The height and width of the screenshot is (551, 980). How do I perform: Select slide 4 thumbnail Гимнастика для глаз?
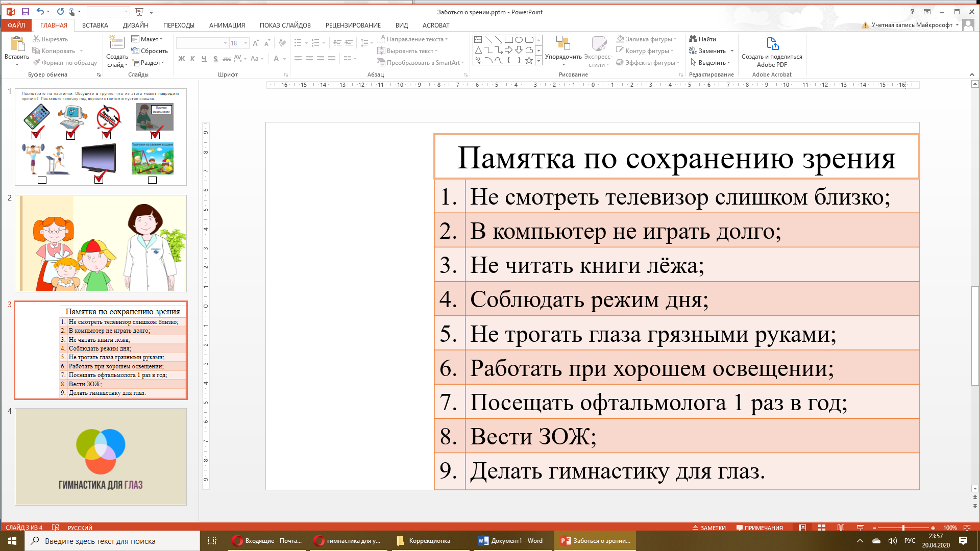coord(101,457)
